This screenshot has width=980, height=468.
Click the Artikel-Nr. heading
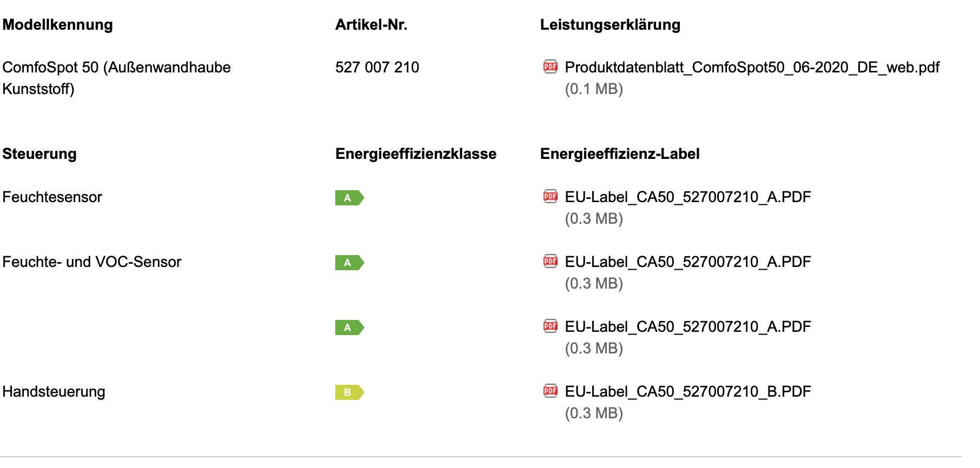point(372,25)
